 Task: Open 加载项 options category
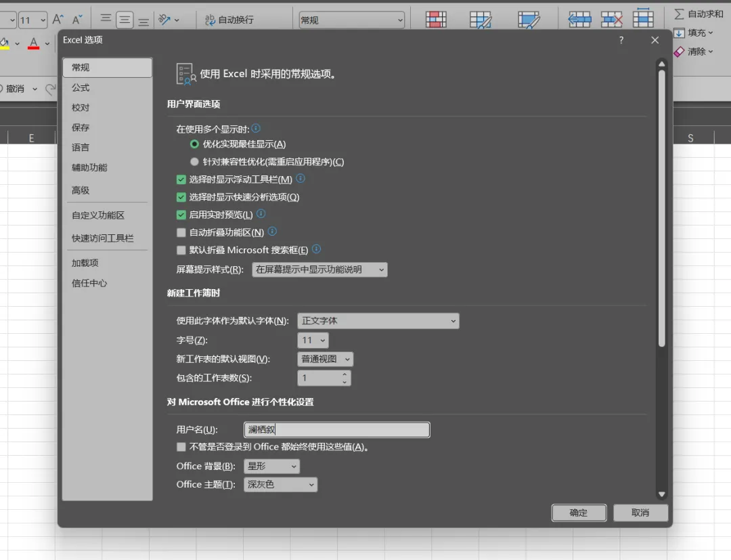click(x=107, y=263)
